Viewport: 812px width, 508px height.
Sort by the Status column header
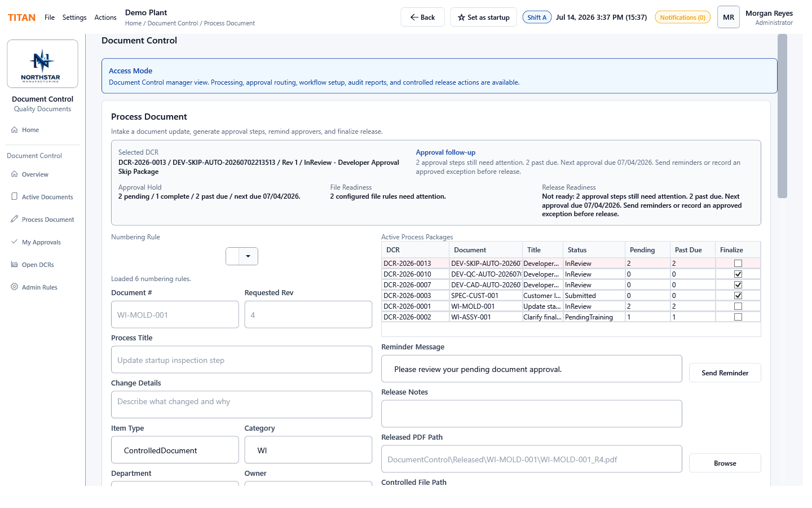pyautogui.click(x=594, y=250)
